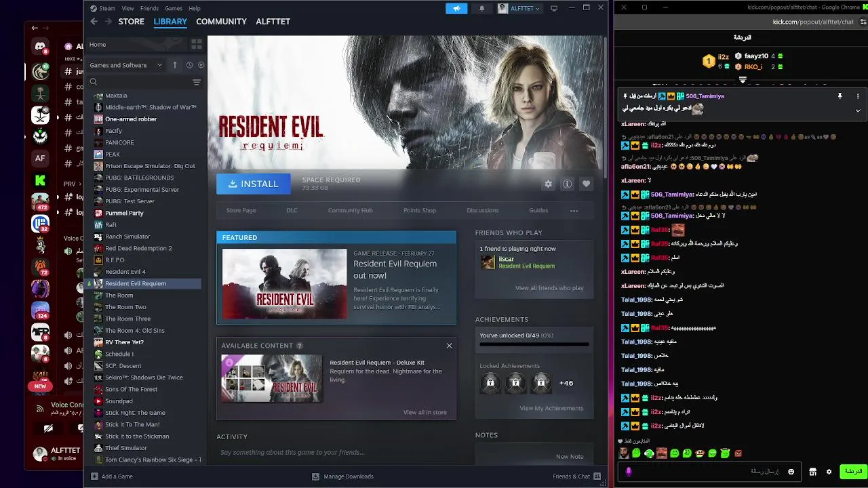Screen dimensions: 868x488
Task: Go back with Steam's back arrow
Action: click(x=94, y=22)
